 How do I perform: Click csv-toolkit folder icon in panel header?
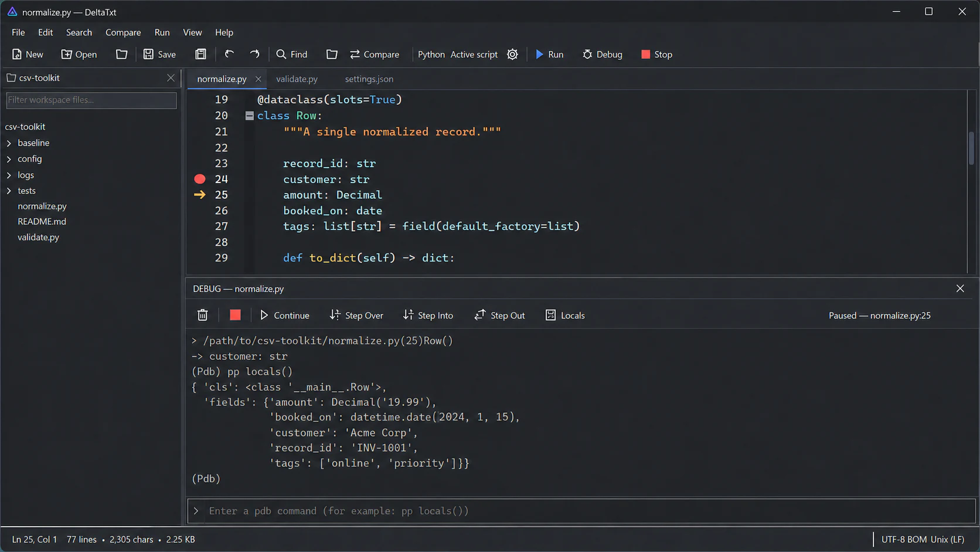[11, 77]
